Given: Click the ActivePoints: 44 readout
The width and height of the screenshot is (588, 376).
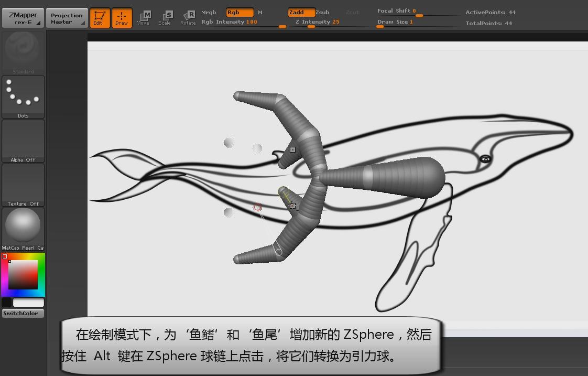Looking at the screenshot, I should click(x=491, y=13).
